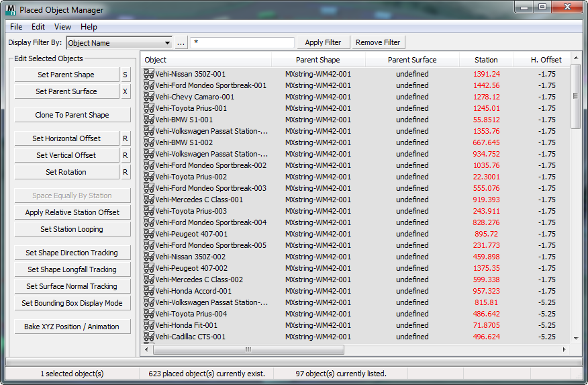Click Set Parent Surface button
This screenshot has height=385, width=588.
coord(66,91)
